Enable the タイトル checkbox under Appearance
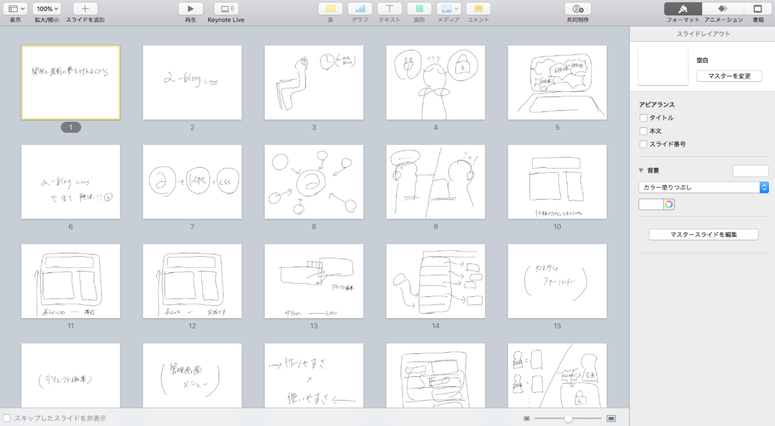775x426 pixels. 644,118
